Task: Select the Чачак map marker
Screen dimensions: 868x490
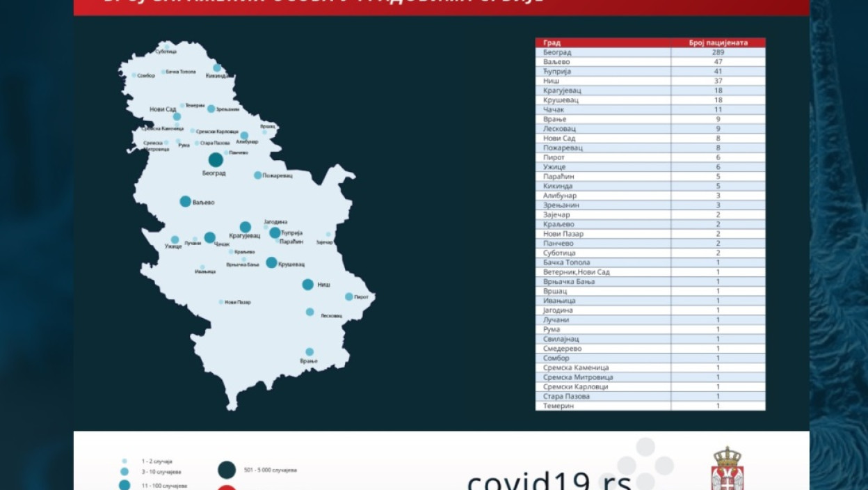Action: (209, 237)
